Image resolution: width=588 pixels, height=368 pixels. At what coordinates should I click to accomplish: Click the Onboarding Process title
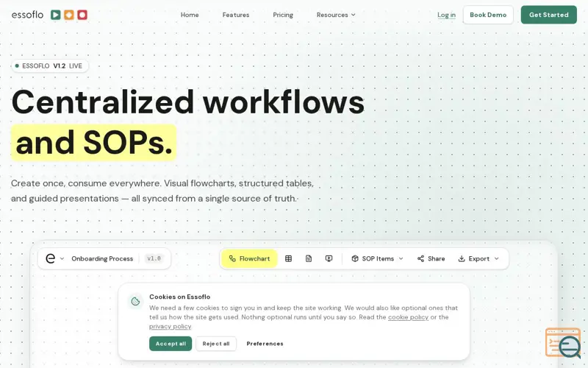(102, 258)
